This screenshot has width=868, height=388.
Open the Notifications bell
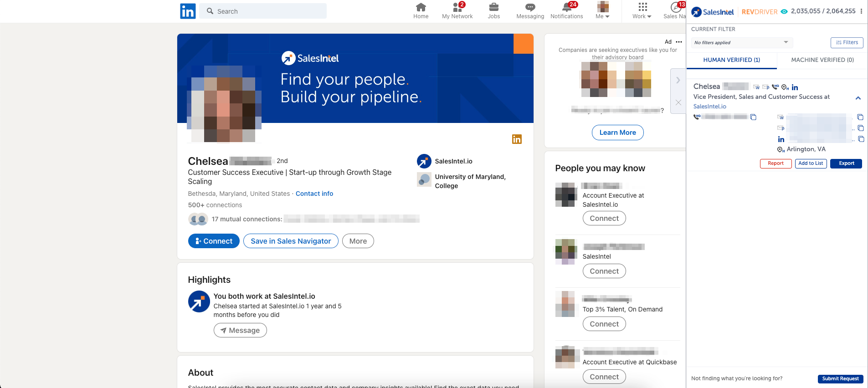pyautogui.click(x=567, y=7)
